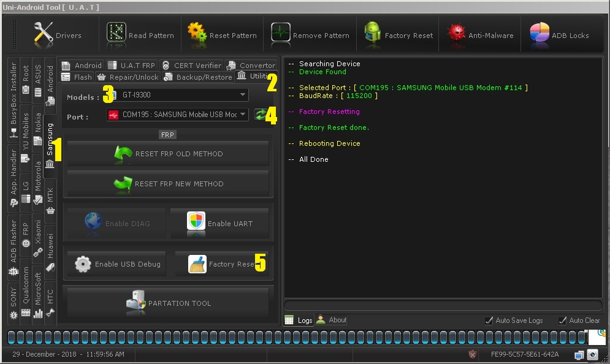This screenshot has width=610, height=364.
Task: Click the toolbar grip handle
Action: pyautogui.click(x=15, y=34)
